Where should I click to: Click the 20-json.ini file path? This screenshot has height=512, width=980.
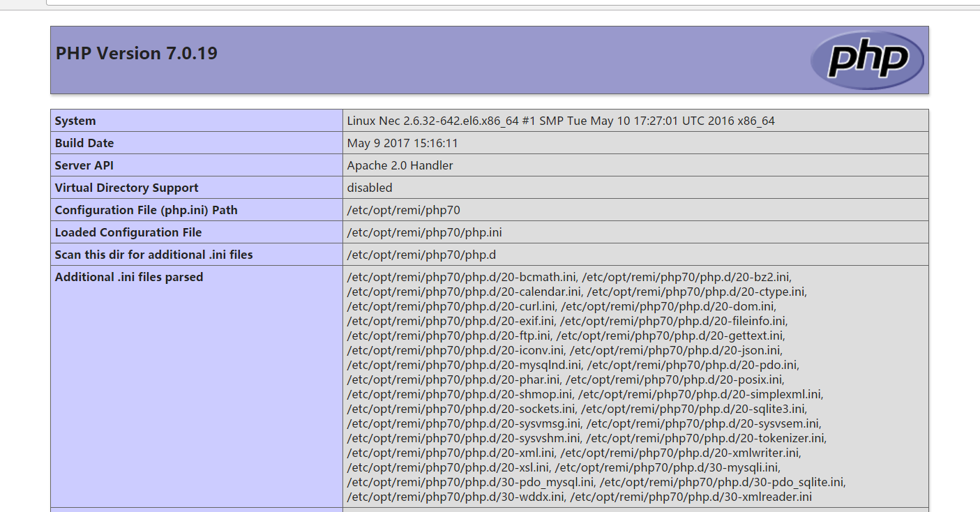tap(676, 350)
